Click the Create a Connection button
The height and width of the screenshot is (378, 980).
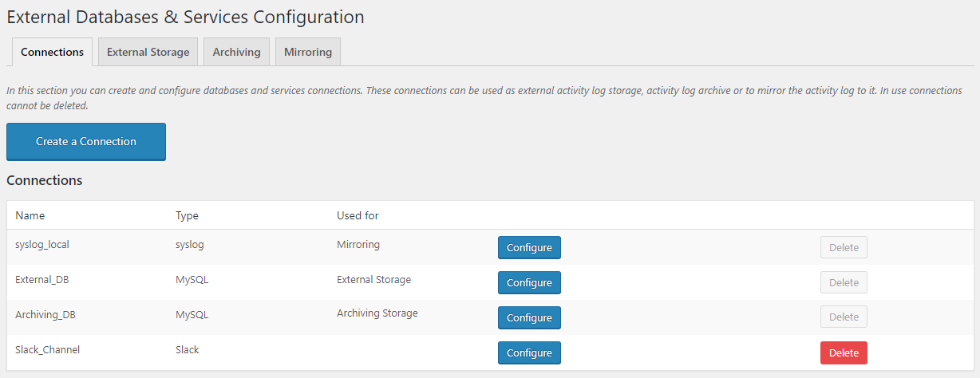(86, 142)
